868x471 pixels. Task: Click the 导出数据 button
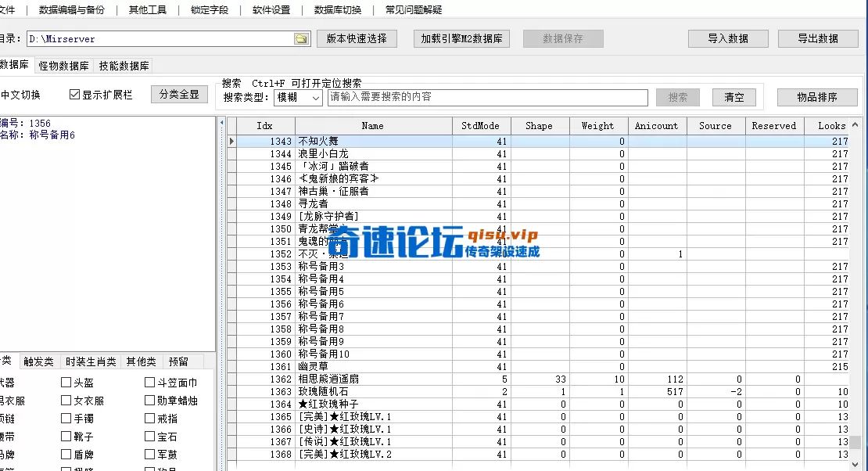[818, 38]
